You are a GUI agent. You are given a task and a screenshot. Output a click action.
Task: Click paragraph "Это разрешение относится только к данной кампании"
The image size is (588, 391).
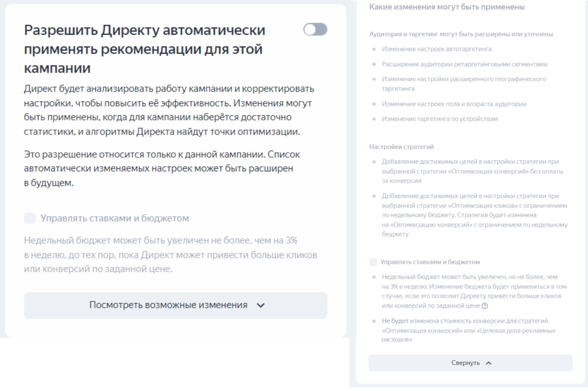(162, 168)
